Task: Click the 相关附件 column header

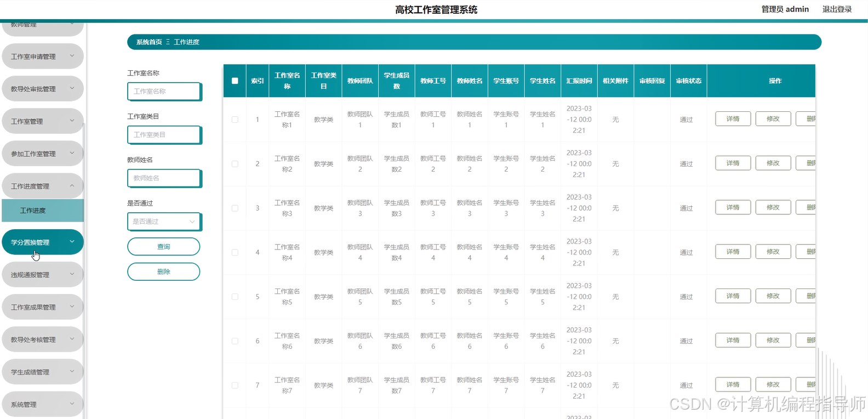Action: coord(615,81)
